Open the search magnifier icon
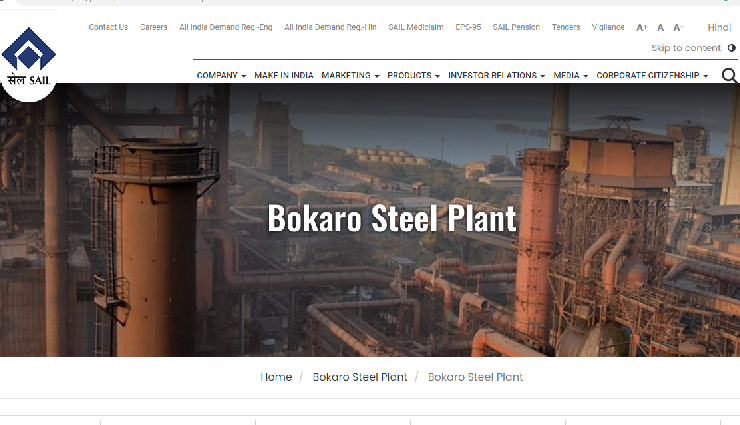The image size is (740, 425). pyautogui.click(x=728, y=76)
